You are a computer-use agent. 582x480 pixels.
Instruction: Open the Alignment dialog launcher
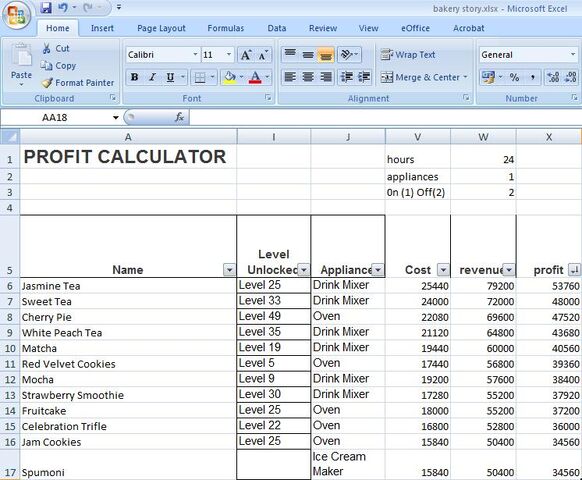(466, 98)
